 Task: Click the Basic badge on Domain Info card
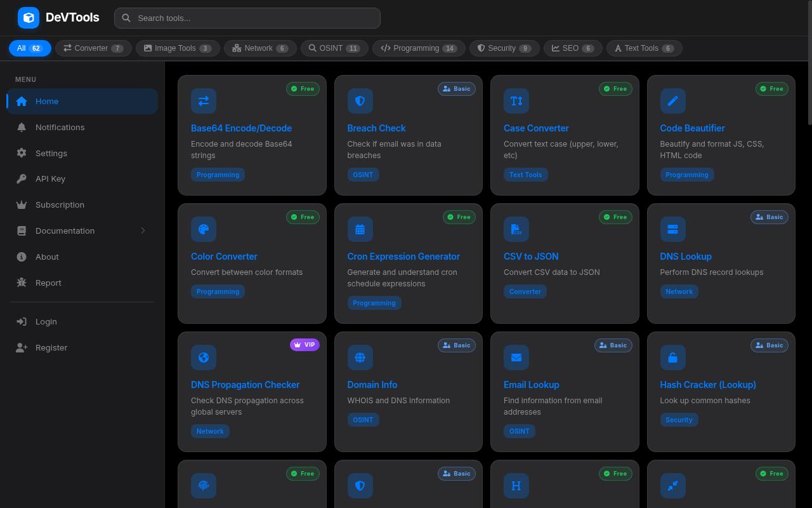pyautogui.click(x=457, y=345)
